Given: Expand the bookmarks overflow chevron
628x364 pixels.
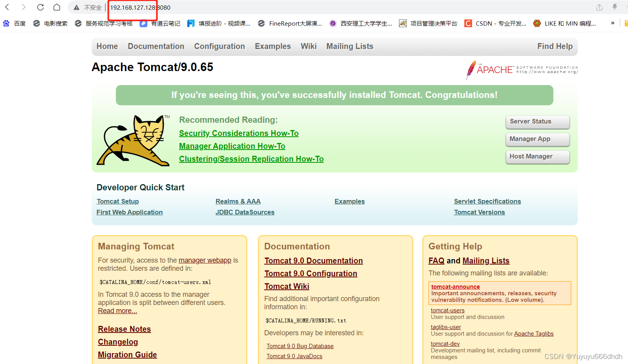Looking at the screenshot, I should tap(613, 23).
